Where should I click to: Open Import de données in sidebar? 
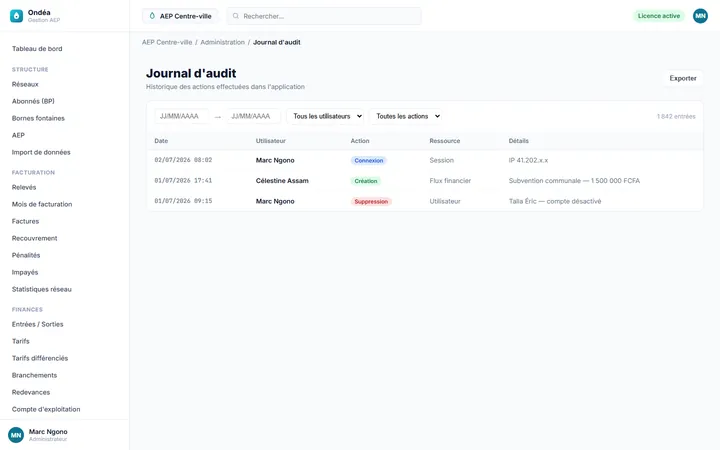click(x=41, y=152)
